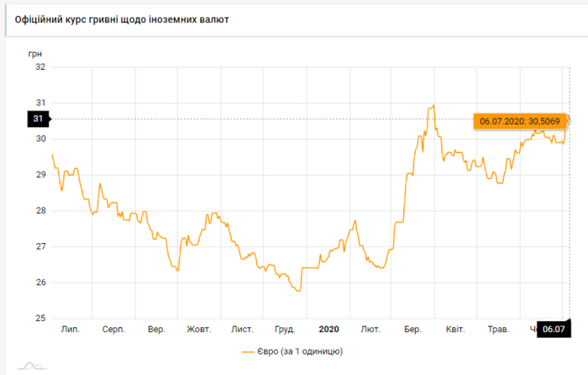Select the Бер. month label on x-axis
Image resolution: width=588 pixels, height=375 pixels.
(x=412, y=329)
